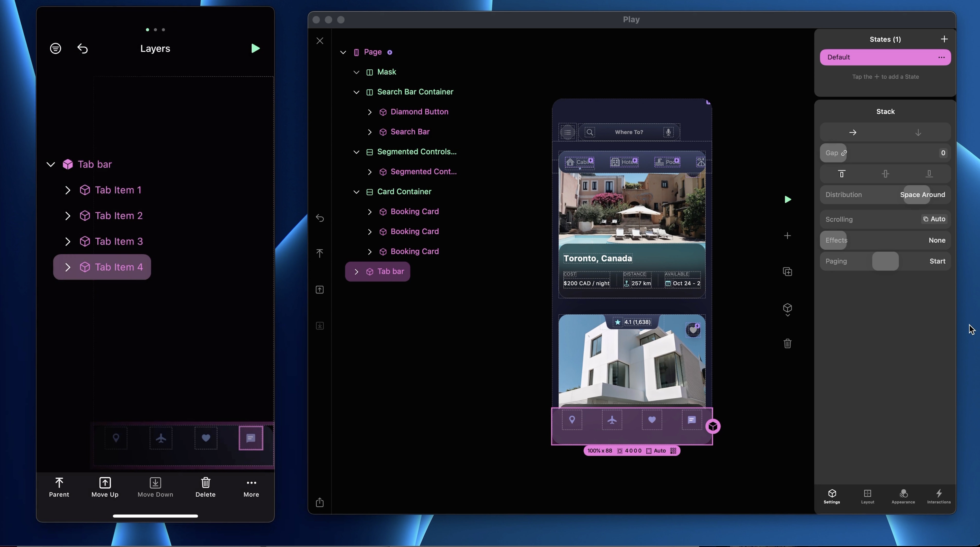
Task: Click the share icon at bottom left
Action: coord(319,503)
